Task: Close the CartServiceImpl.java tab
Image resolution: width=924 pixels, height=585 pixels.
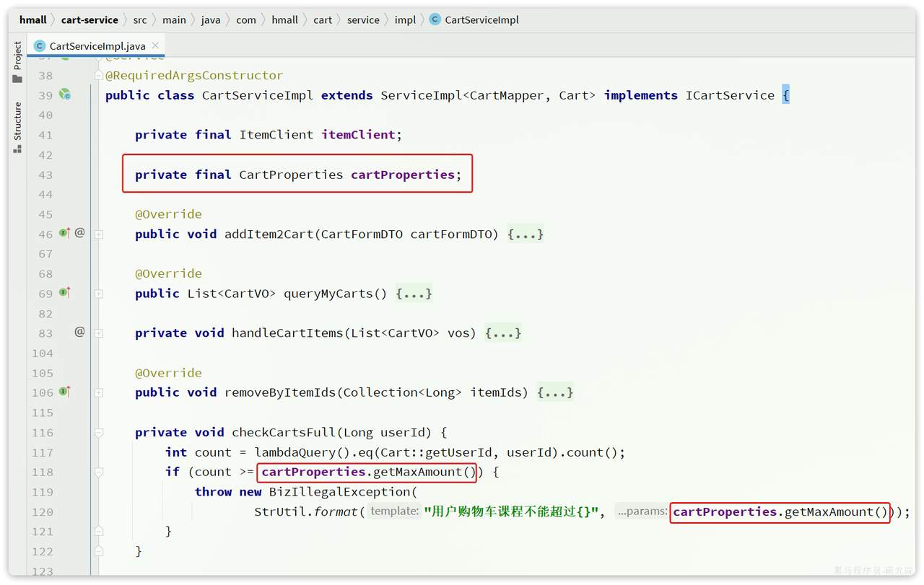Action: (x=155, y=46)
